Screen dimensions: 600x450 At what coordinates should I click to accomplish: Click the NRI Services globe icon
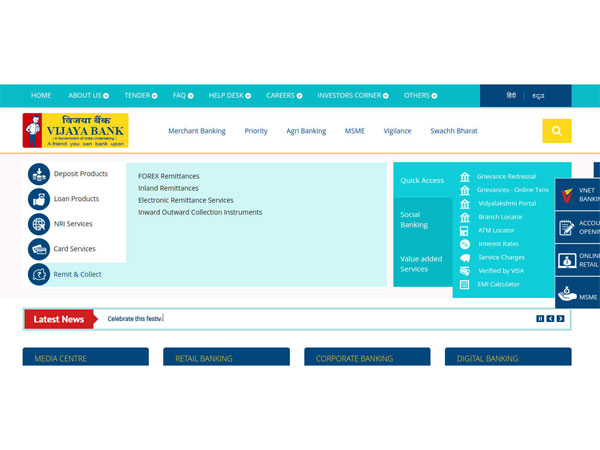[x=39, y=224]
